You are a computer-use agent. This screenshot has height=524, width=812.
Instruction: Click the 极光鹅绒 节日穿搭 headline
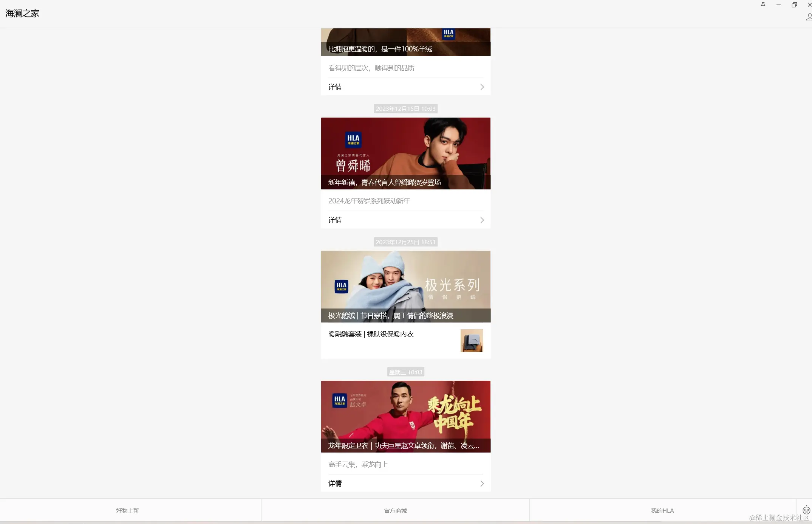tap(390, 316)
